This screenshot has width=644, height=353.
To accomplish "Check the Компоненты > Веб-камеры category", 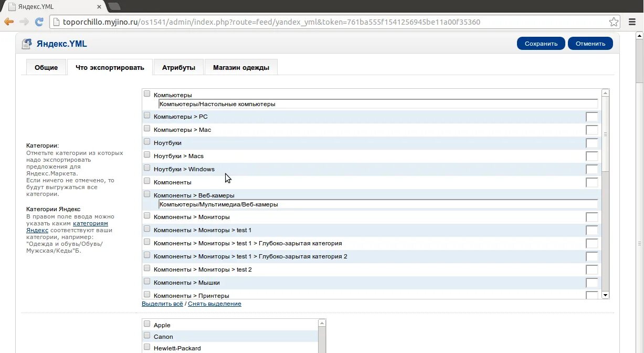I will pyautogui.click(x=147, y=194).
